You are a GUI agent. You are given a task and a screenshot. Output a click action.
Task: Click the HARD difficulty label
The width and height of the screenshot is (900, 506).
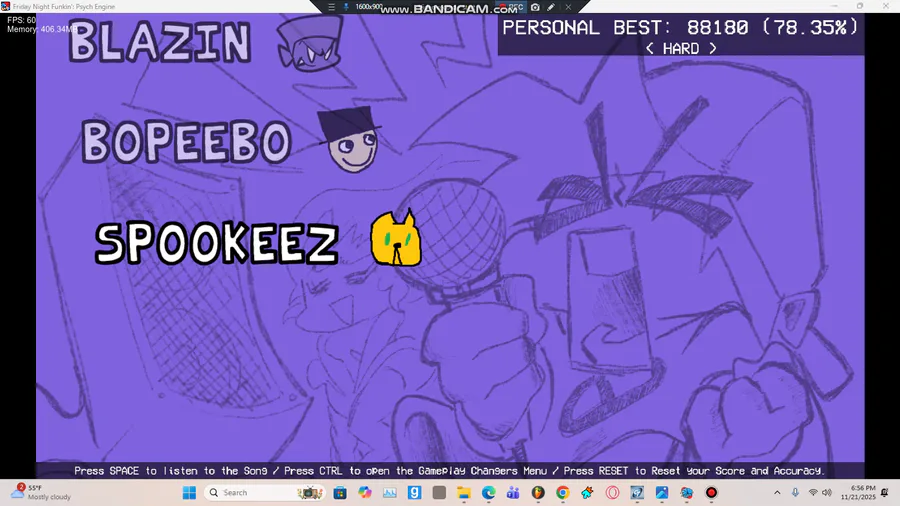[681, 49]
